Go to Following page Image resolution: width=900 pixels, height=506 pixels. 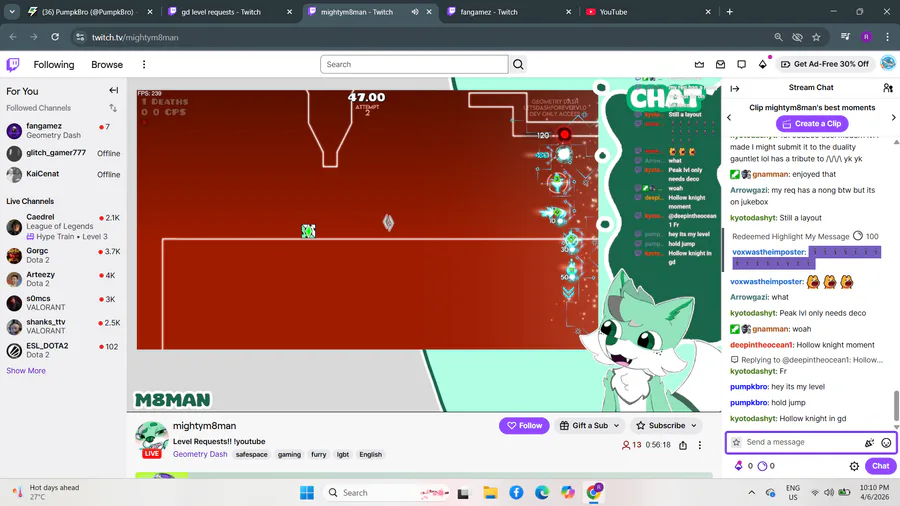54,64
